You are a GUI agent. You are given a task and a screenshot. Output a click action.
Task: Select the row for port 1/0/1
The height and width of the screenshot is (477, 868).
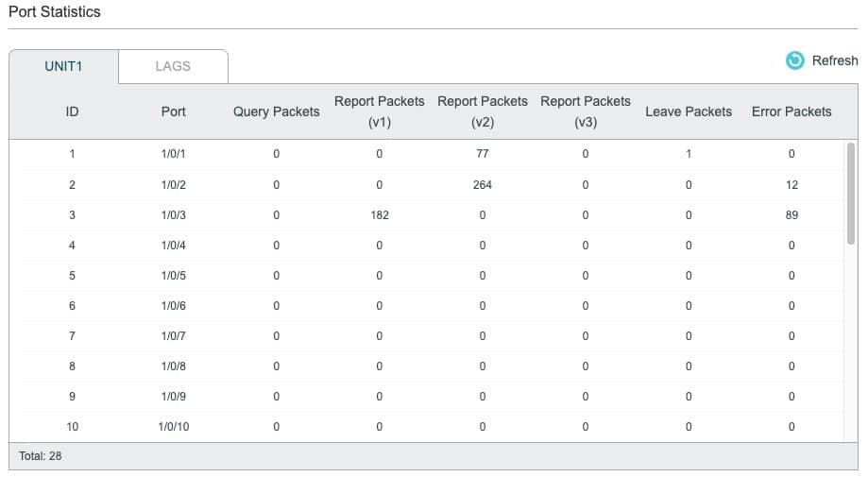[432, 154]
